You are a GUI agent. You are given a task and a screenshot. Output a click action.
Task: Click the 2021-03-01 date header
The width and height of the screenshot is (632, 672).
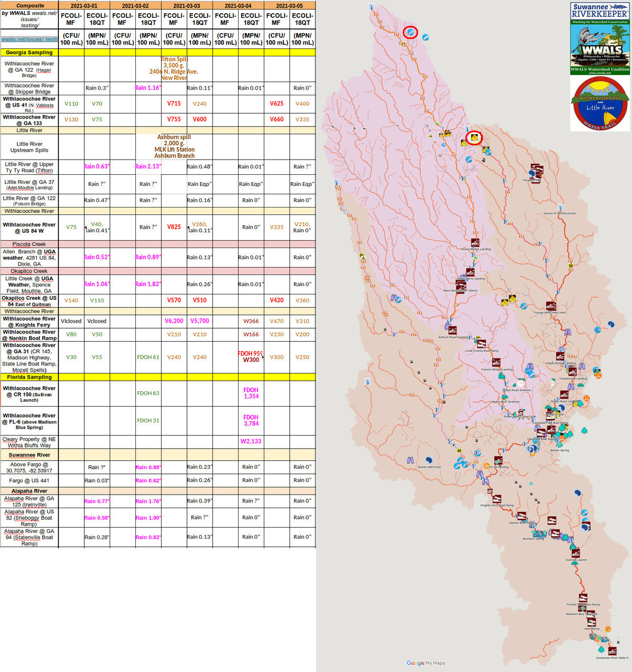coord(84,6)
